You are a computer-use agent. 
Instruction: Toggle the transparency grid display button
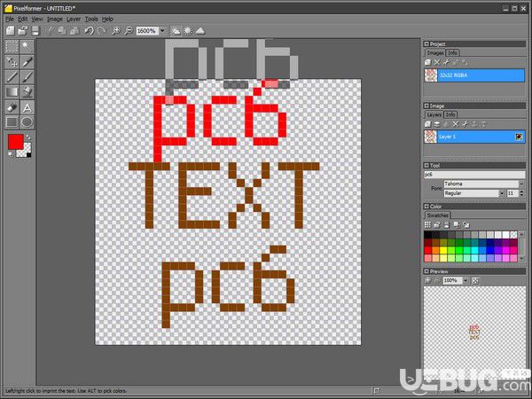[x=176, y=31]
